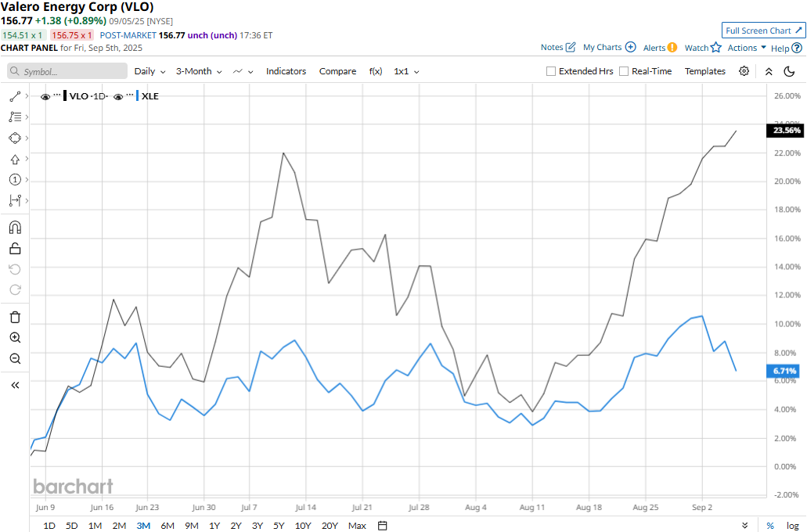Expand the bottom panel double chevron
Screen dimensions: 807x532
tap(744, 525)
